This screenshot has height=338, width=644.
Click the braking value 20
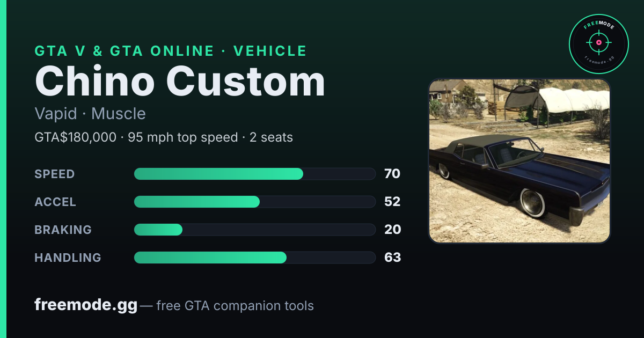pyautogui.click(x=392, y=230)
